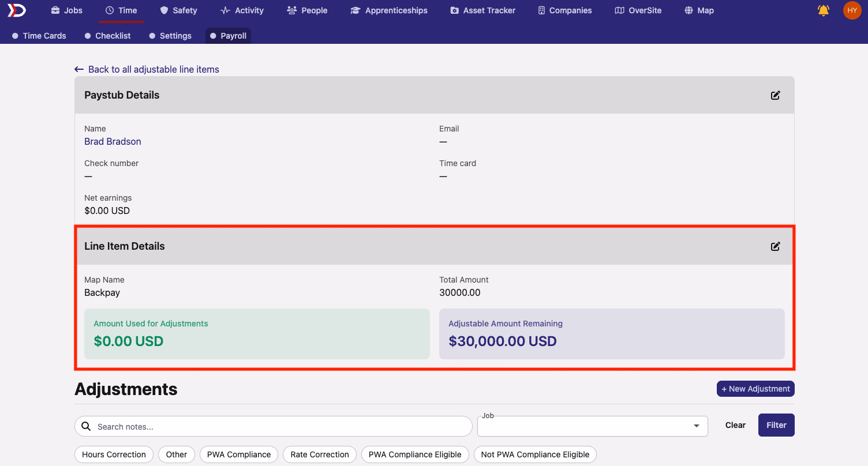Click the Asset Tracker icon
This screenshot has height=466, width=868.
click(x=454, y=10)
